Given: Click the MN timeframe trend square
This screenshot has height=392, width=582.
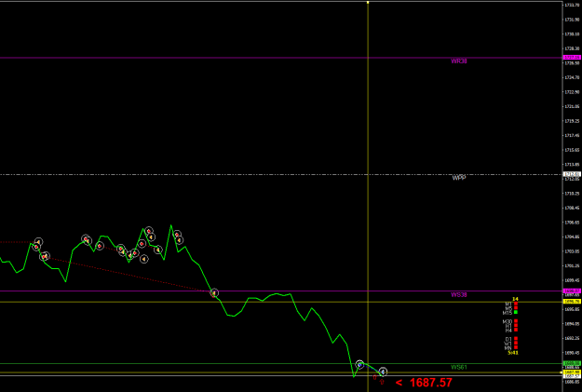Looking at the screenshot, I should [x=516, y=347].
